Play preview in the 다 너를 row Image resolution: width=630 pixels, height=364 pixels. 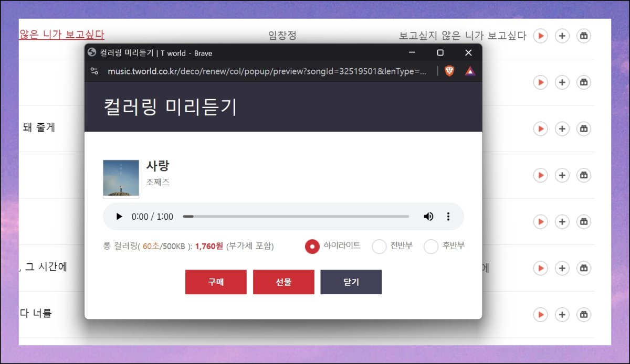pyautogui.click(x=540, y=314)
